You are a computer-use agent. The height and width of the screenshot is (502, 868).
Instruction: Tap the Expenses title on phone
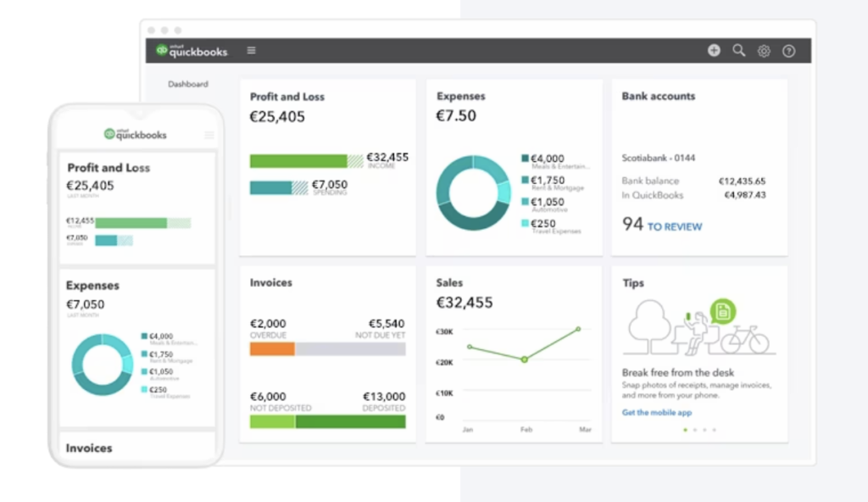(x=92, y=286)
